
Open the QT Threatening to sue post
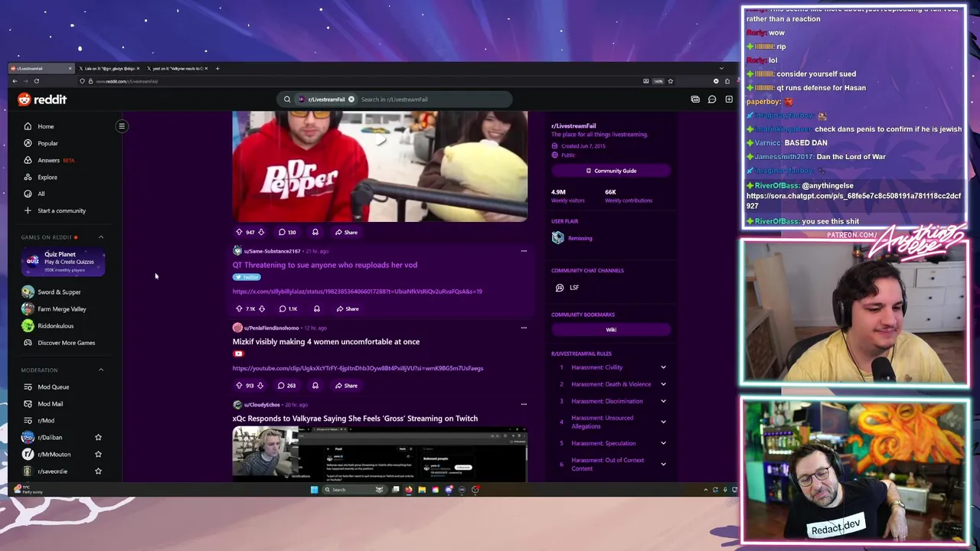pyautogui.click(x=325, y=265)
